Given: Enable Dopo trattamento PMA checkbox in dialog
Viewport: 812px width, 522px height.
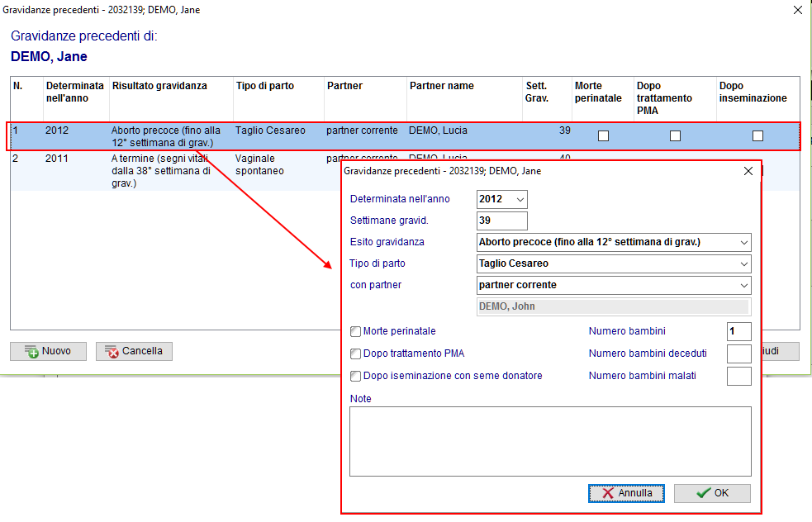Looking at the screenshot, I should pyautogui.click(x=356, y=354).
